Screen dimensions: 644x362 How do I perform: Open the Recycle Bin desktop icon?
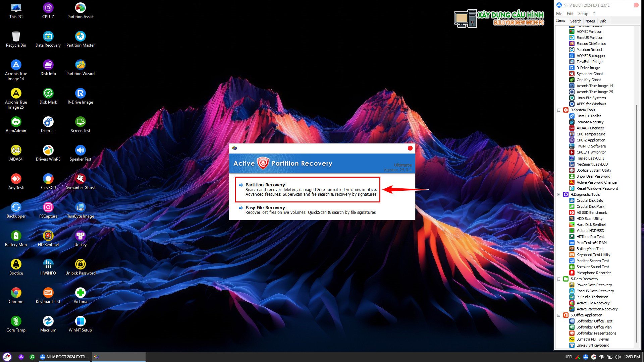pos(16,39)
